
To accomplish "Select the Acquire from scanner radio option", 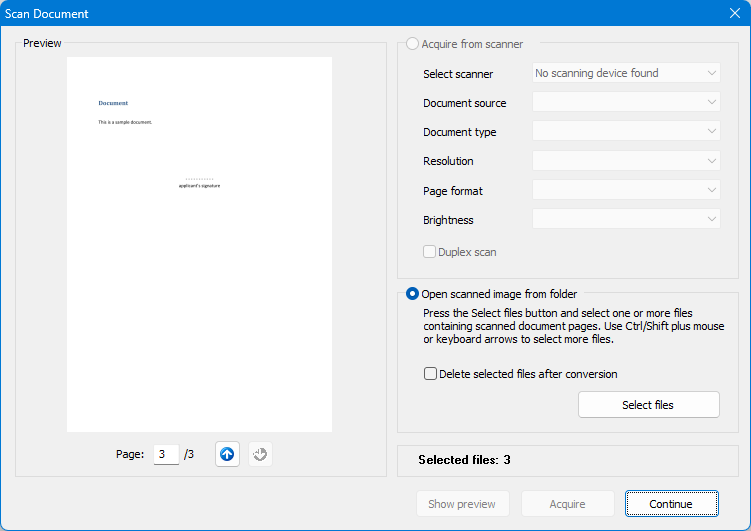I will (413, 44).
